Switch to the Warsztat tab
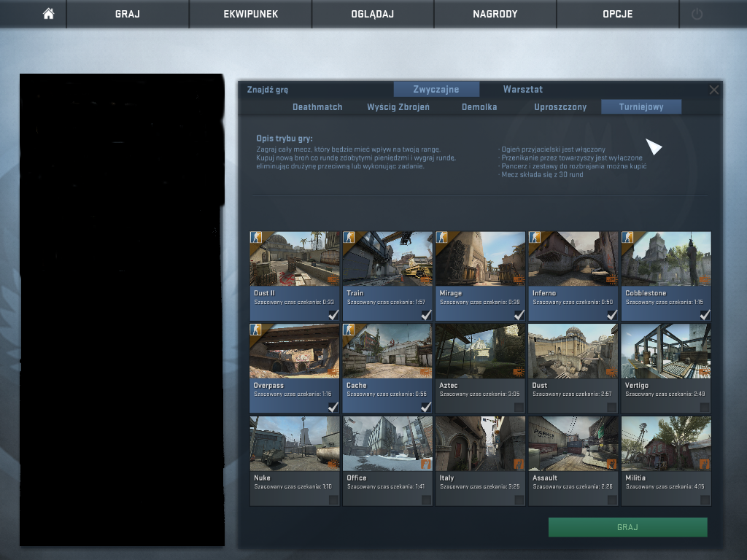Image resolution: width=747 pixels, height=560 pixels. pos(522,89)
